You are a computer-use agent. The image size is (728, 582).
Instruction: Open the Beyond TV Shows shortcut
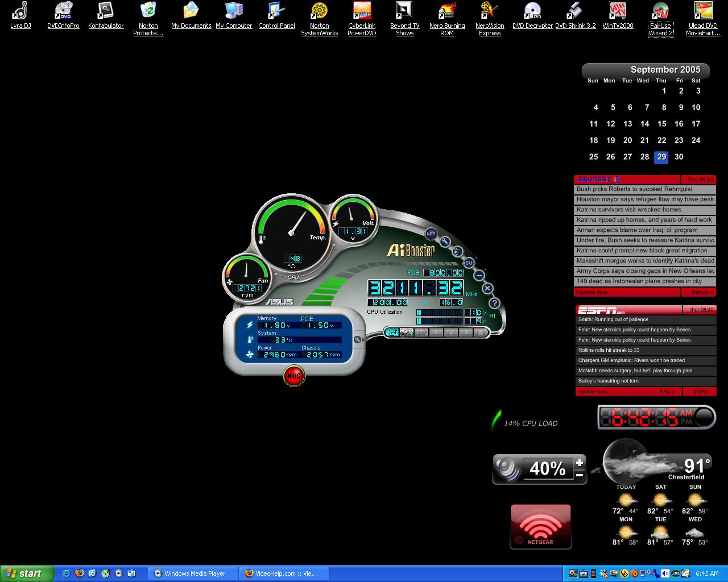tap(404, 19)
